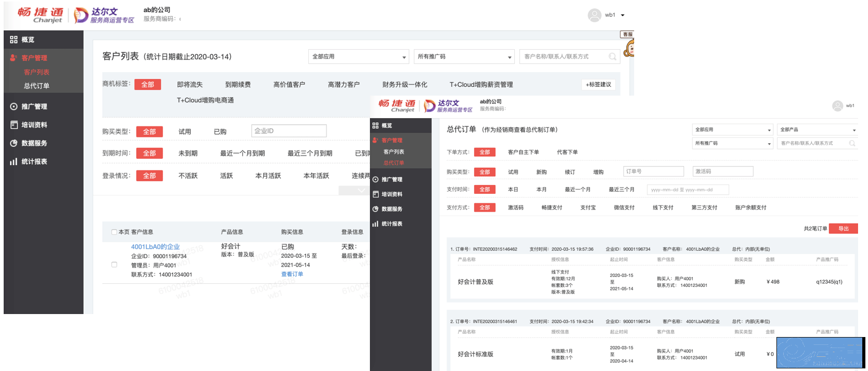Tick the checkbox for 4001LbA0的企业 row
The height and width of the screenshot is (371, 868).
114,265
